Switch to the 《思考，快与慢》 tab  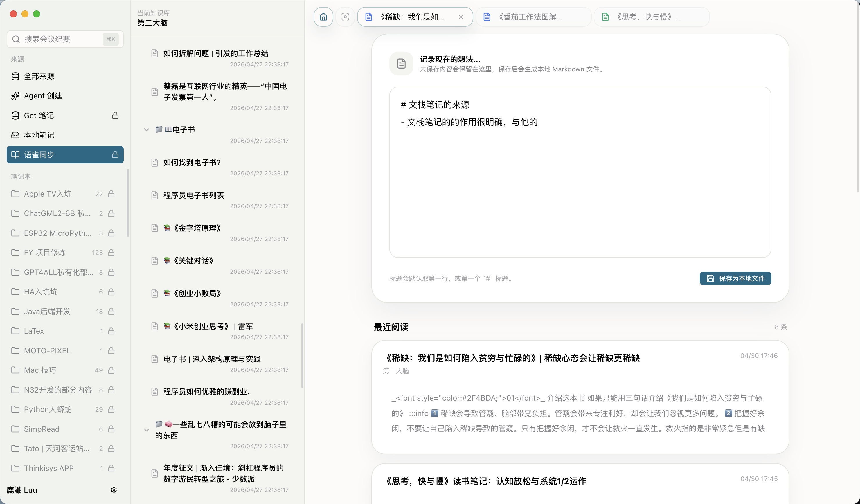click(x=652, y=17)
